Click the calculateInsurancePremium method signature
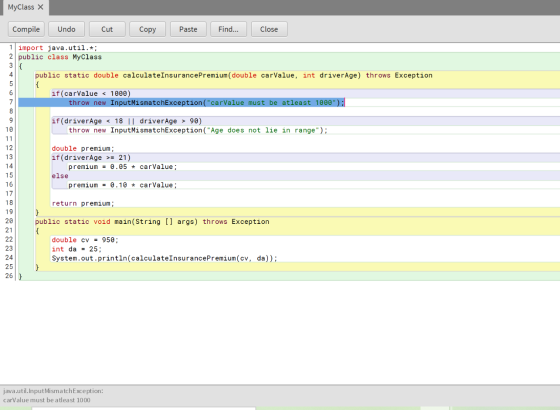The height and width of the screenshot is (410, 560). pos(234,75)
